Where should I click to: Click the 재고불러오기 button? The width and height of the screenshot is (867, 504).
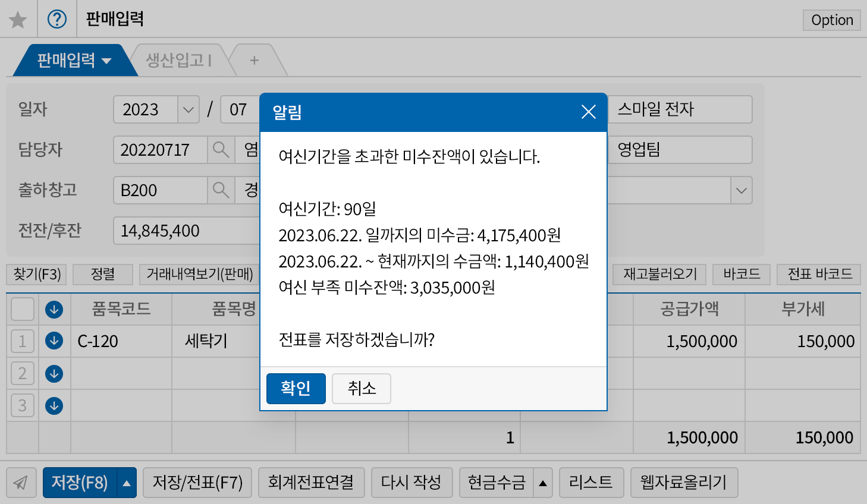(659, 274)
